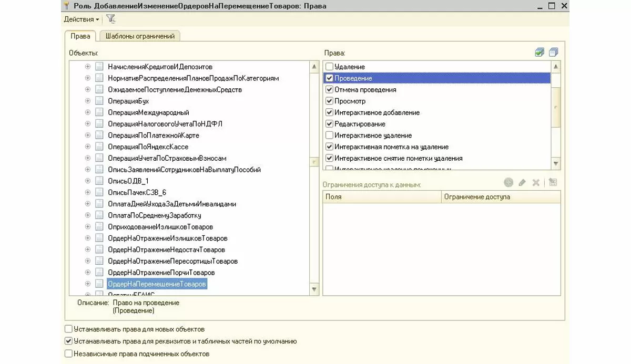Click objects list scroll down arrow
Viewport: 631px width, 364px height.
click(x=314, y=289)
